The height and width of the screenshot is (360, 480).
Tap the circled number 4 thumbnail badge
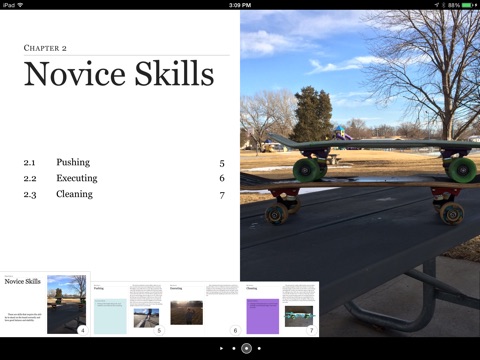click(83, 330)
